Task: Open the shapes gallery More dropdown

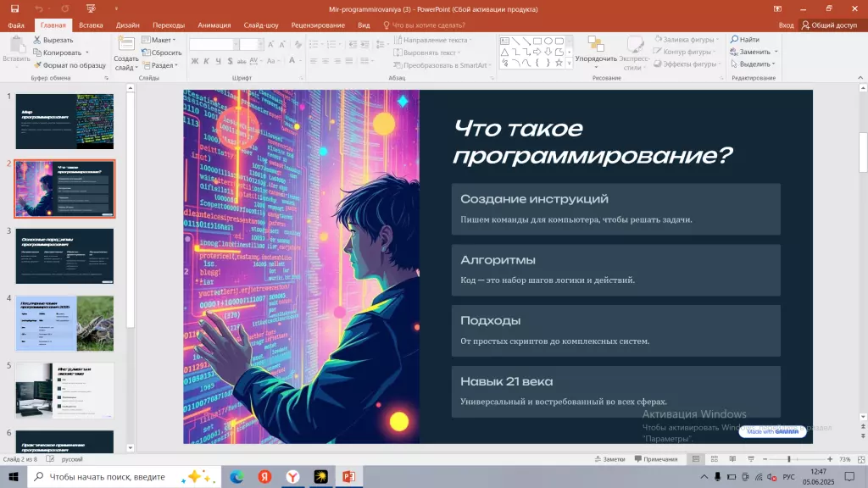Action: click(x=569, y=63)
